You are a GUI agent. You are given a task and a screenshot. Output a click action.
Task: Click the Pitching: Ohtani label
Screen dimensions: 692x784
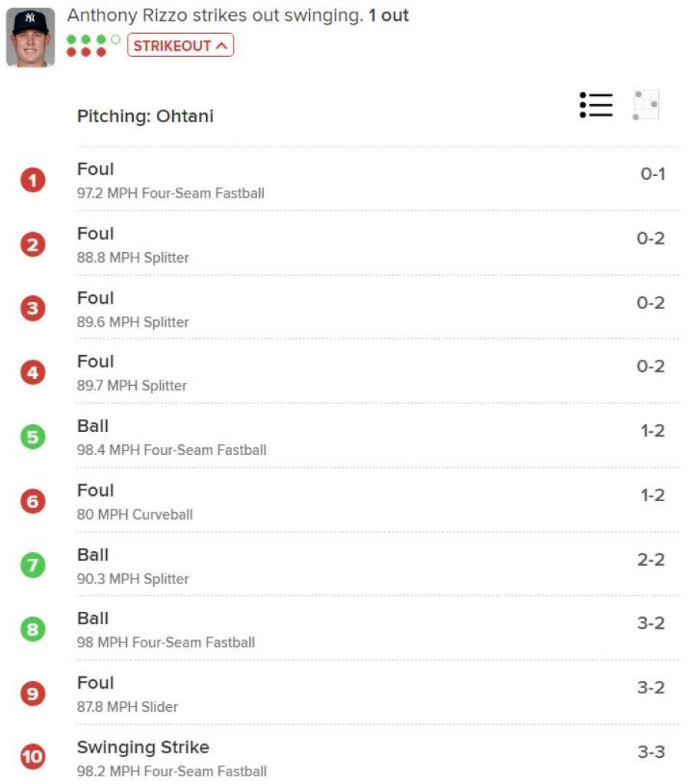pos(145,116)
